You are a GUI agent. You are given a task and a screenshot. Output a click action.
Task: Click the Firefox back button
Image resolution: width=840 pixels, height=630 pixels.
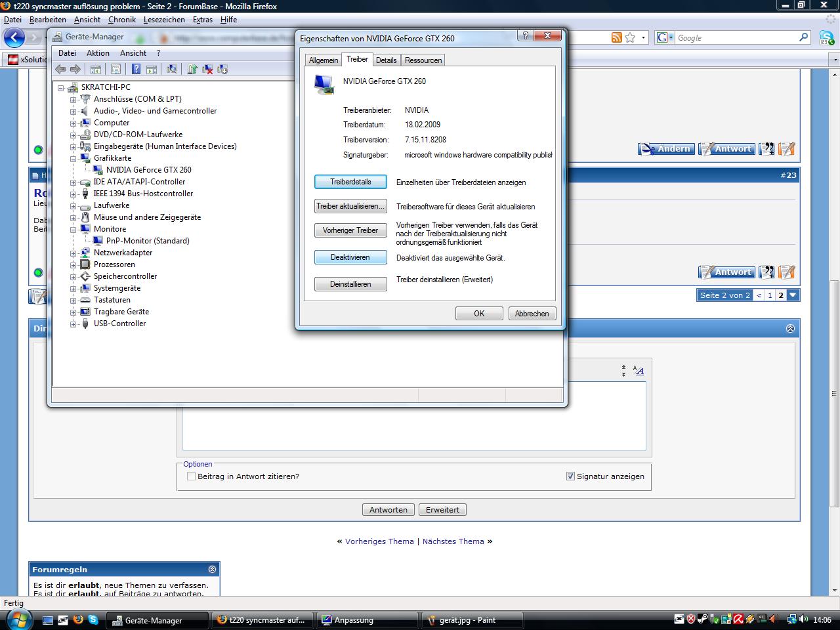(14, 38)
